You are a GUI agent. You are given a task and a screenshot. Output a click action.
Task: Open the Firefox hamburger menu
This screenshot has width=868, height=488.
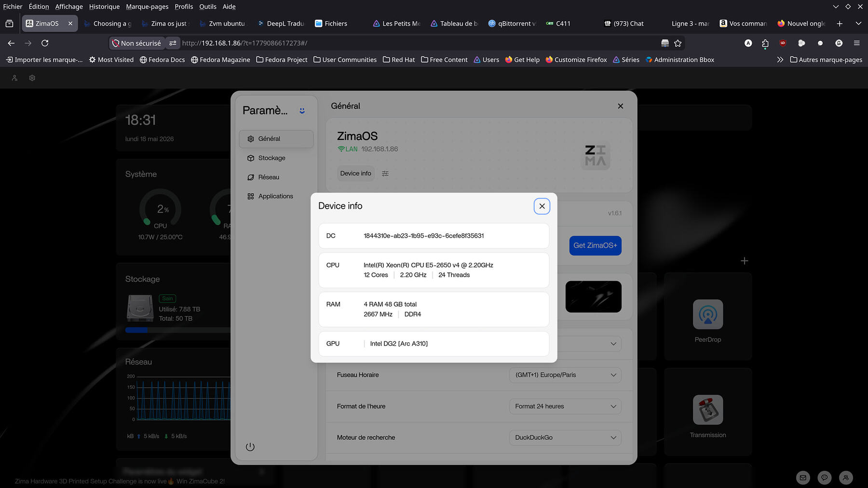click(x=857, y=43)
